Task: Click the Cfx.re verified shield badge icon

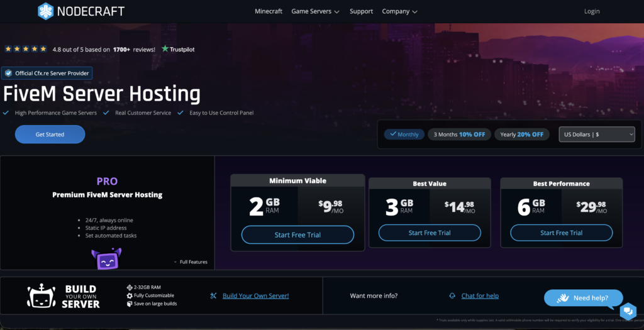Action: tap(8, 73)
